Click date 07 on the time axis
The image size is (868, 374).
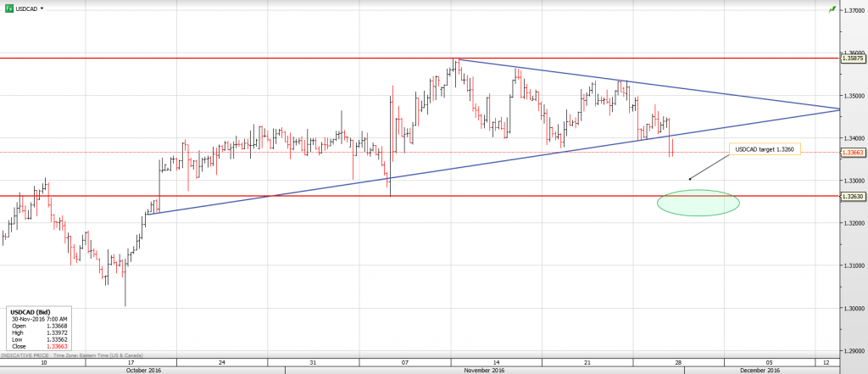tap(404, 362)
